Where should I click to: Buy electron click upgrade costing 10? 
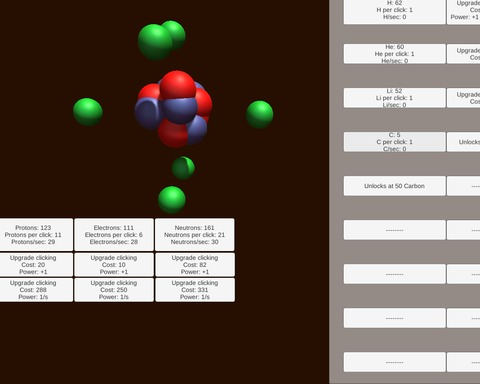(114, 265)
